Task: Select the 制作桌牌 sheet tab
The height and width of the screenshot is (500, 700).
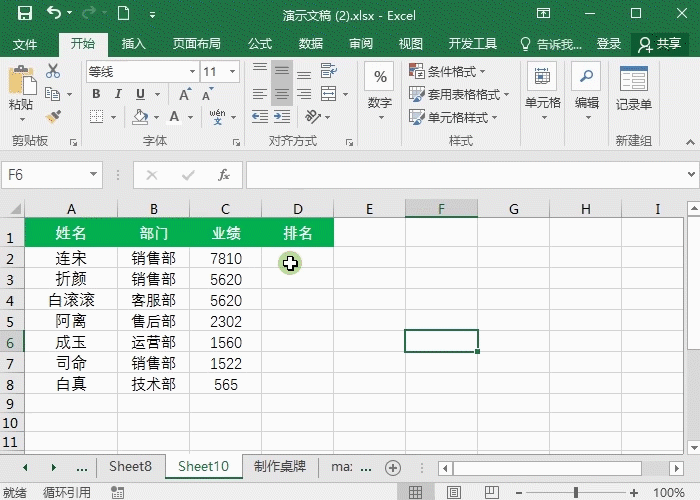Action: (280, 467)
